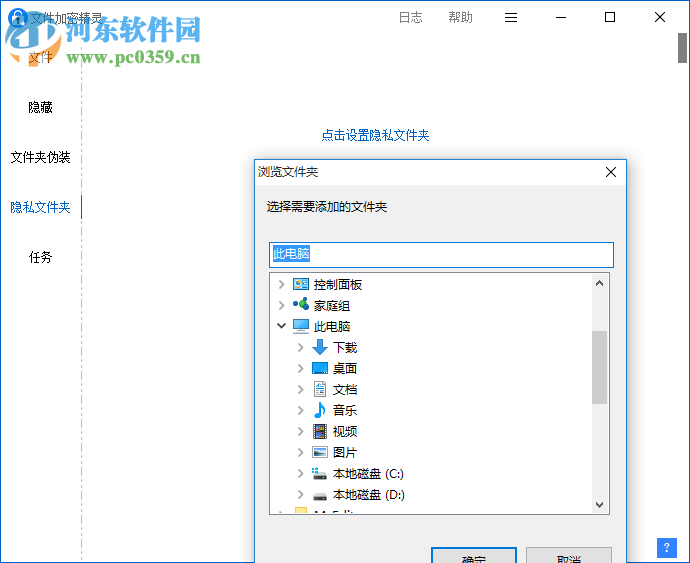Select 视频 text in folder tree

coord(345,431)
